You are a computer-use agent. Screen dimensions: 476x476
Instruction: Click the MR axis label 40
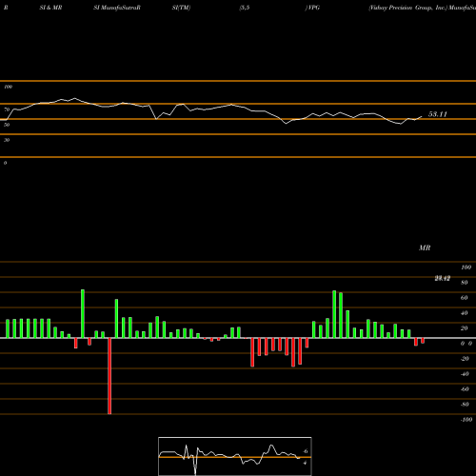tap(465, 313)
